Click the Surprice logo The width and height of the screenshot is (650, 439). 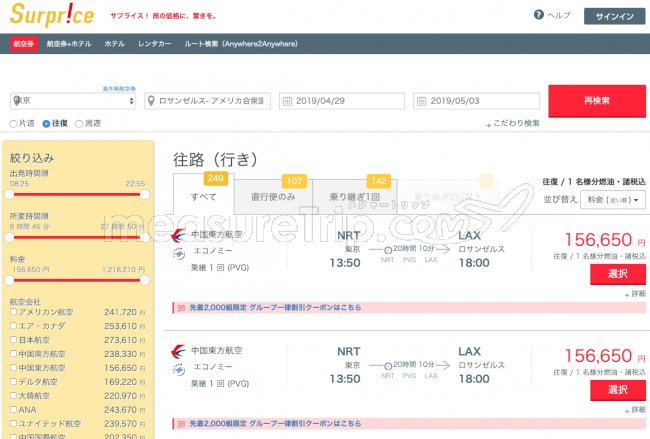coord(52,15)
